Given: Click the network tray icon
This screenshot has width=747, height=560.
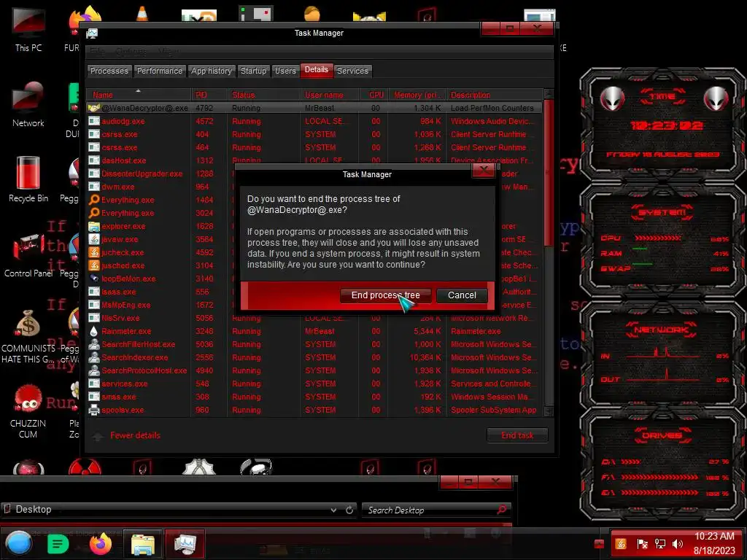Looking at the screenshot, I should [659, 544].
